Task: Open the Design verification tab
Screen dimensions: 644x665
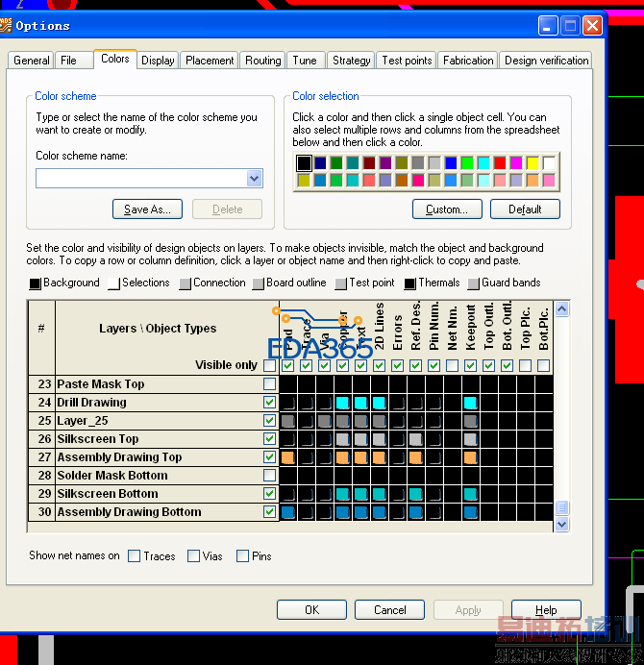Action: pyautogui.click(x=546, y=61)
